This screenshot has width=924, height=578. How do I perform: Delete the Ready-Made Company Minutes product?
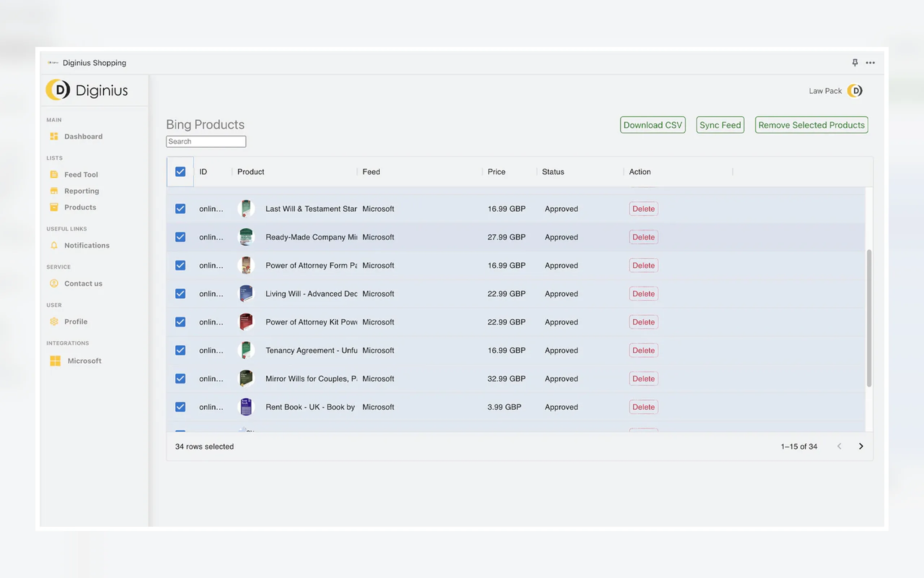pos(643,237)
